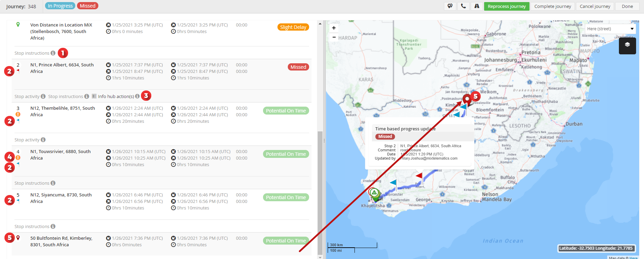Click info icon beside Stop instructions above Siyancuma stop
Screen dimensions: 644x259
tap(53, 183)
